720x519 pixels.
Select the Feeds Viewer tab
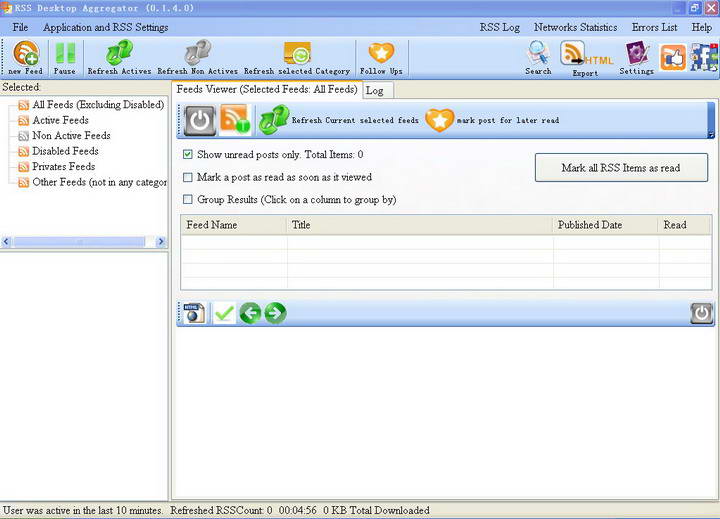(x=267, y=89)
